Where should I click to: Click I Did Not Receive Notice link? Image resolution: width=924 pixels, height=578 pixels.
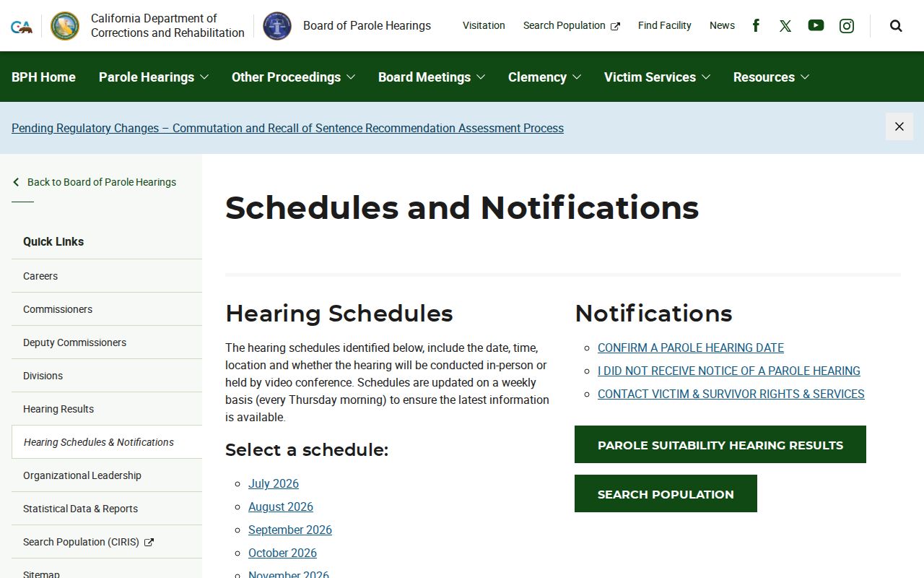729,371
